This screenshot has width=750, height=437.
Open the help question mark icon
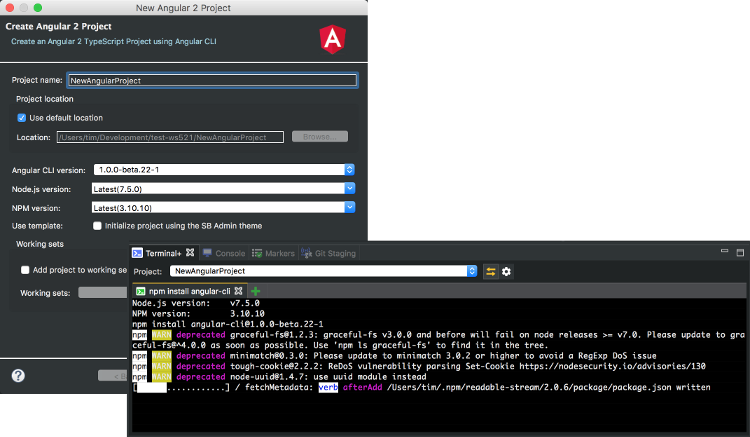click(x=18, y=375)
